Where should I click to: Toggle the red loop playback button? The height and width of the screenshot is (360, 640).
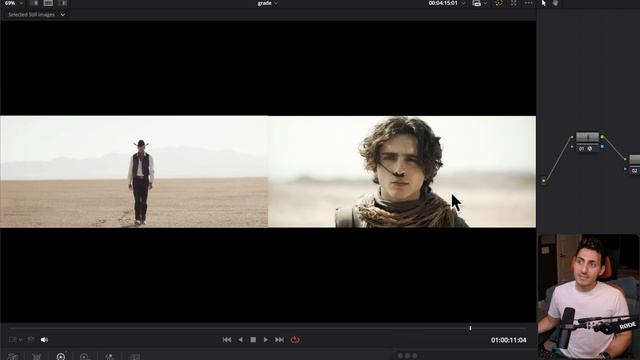click(295, 340)
